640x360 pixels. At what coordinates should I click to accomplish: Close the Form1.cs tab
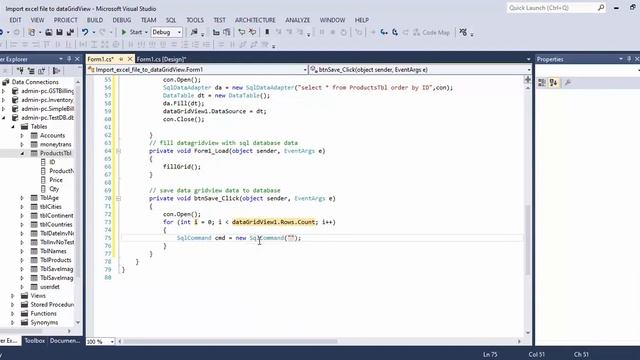click(130, 59)
